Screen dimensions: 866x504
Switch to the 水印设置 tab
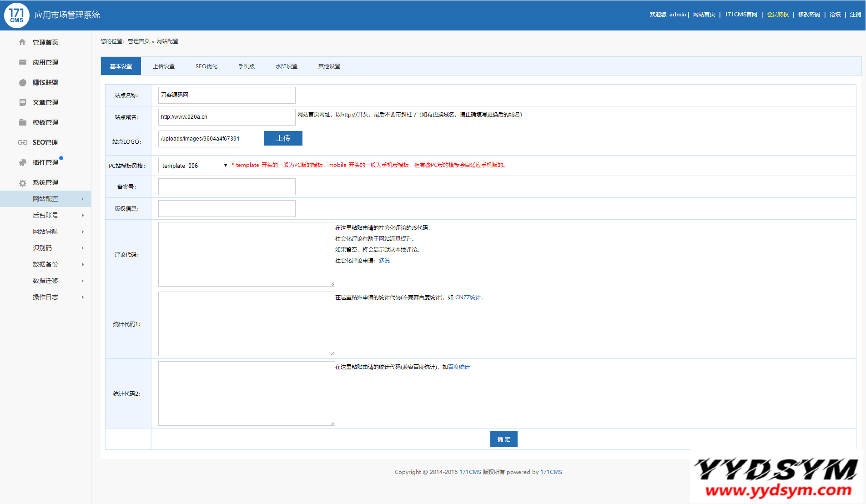click(287, 66)
